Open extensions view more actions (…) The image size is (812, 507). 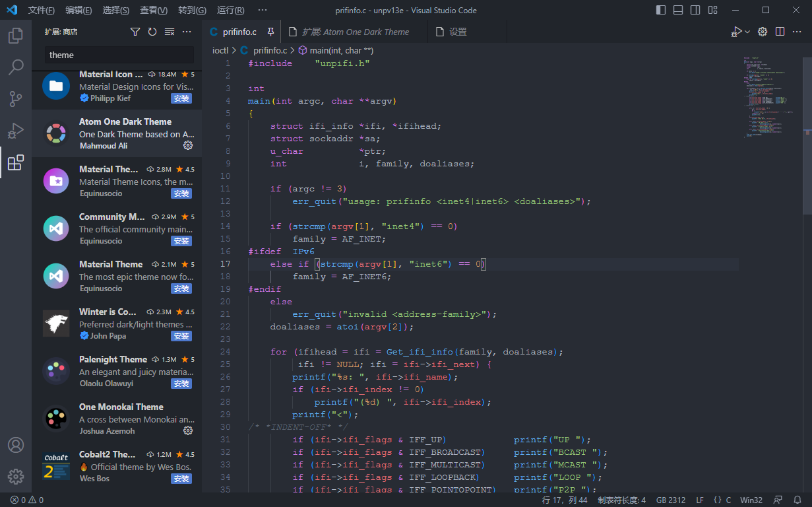187,32
